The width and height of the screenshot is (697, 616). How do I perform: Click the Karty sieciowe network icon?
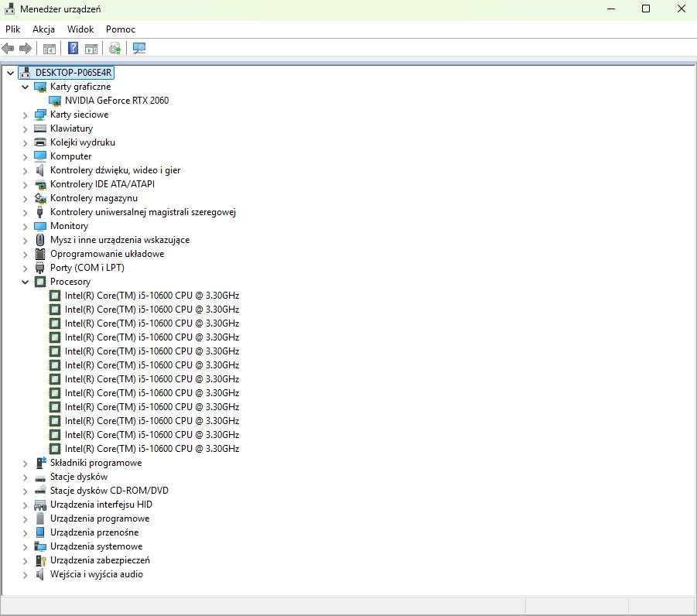point(40,115)
